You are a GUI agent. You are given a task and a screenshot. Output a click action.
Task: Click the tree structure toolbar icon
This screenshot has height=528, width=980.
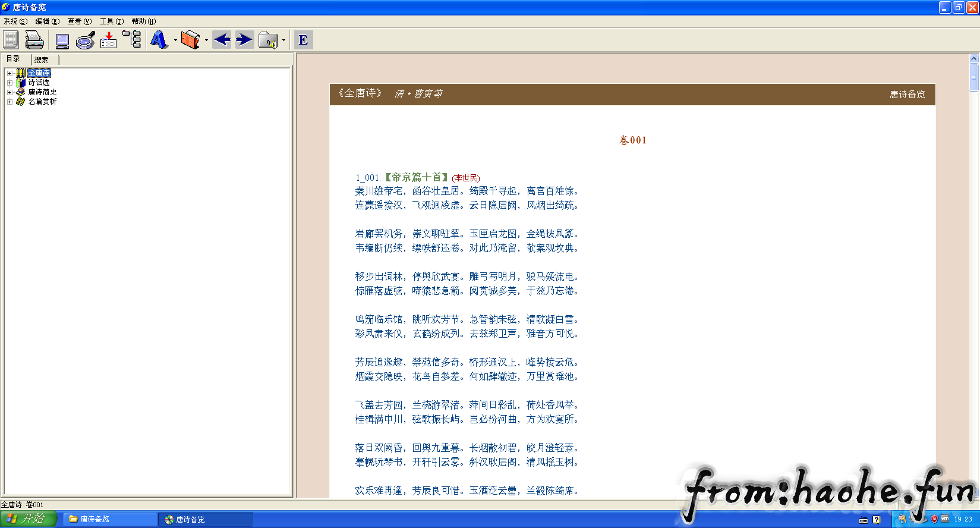(x=132, y=40)
